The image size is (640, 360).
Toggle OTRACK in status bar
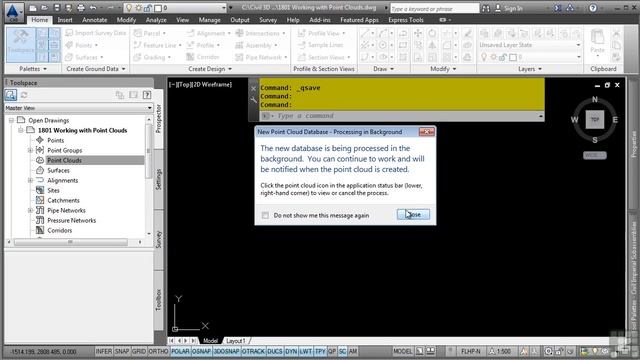coord(253,351)
